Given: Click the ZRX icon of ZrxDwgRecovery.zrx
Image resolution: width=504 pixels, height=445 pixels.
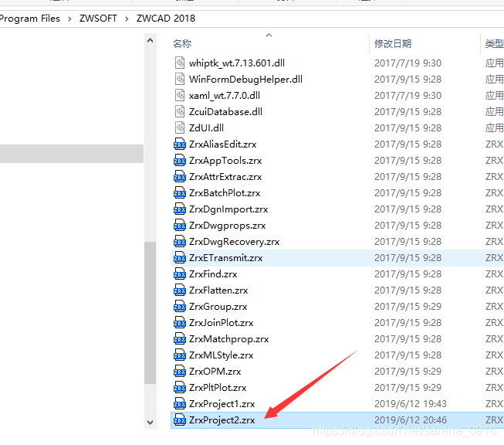Looking at the screenshot, I should tap(180, 241).
